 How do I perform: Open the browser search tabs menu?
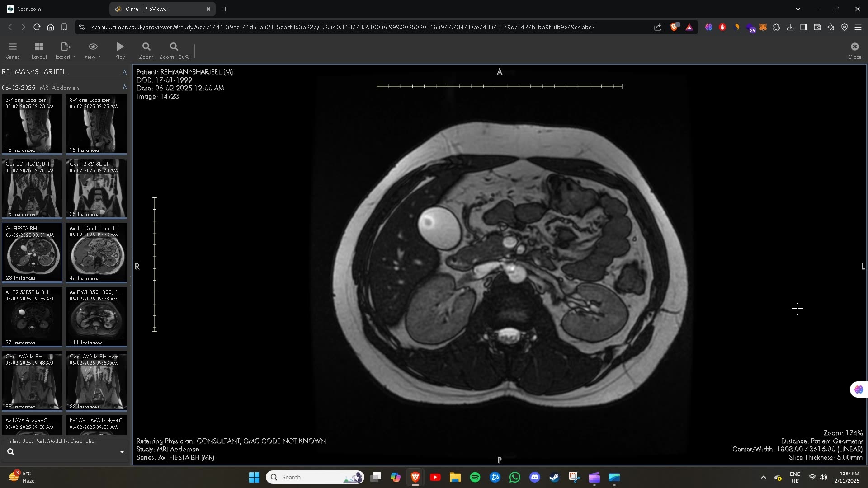[x=798, y=9]
